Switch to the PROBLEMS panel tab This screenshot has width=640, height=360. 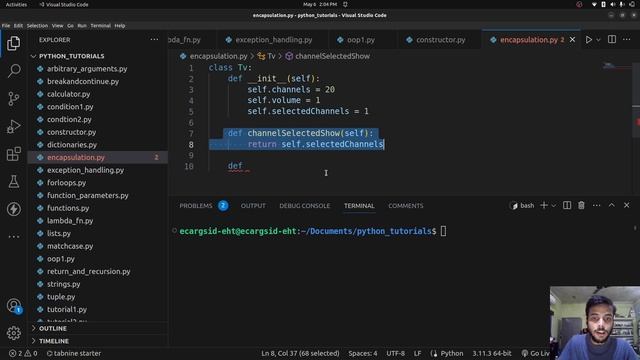pyautogui.click(x=203, y=206)
